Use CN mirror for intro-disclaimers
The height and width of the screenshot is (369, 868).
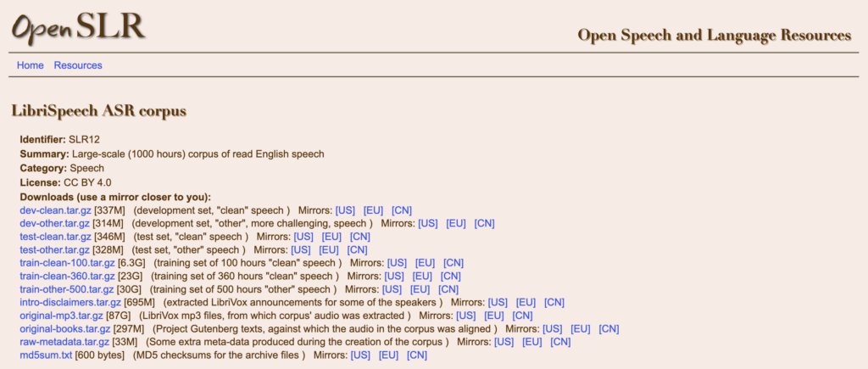point(554,303)
